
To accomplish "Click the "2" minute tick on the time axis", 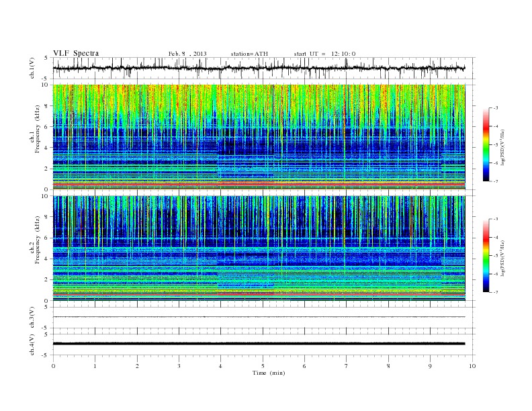I will 137,366.
